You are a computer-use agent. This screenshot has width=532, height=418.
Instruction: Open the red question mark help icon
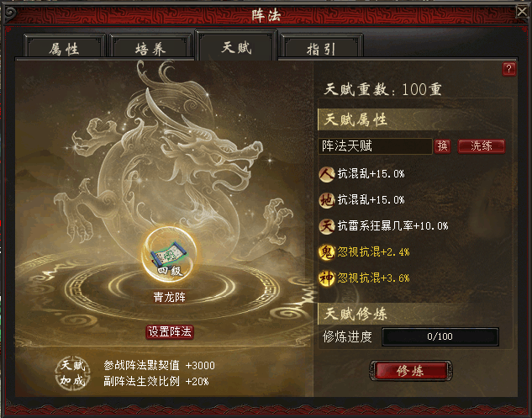(x=508, y=69)
